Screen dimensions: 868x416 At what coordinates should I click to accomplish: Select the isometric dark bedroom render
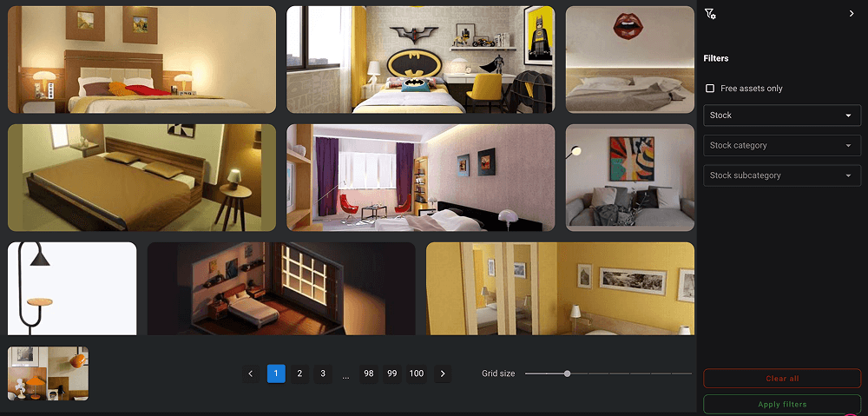pos(281,288)
